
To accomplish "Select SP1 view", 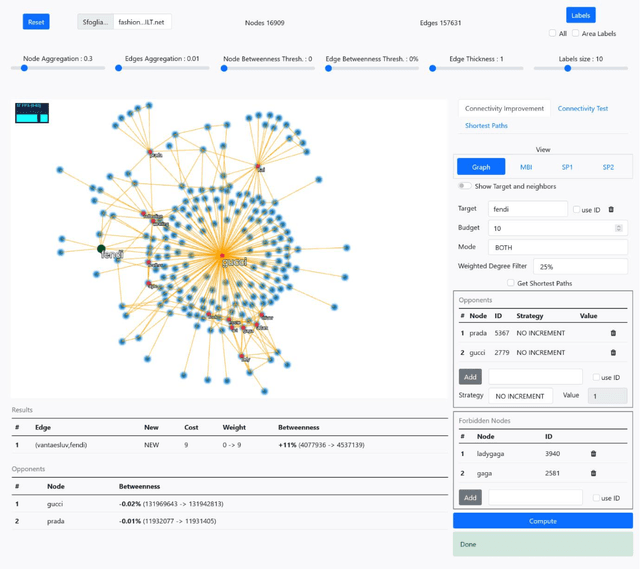I will click(x=567, y=167).
